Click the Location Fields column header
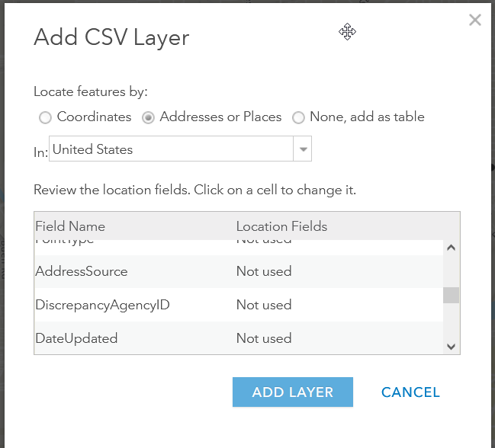Image resolution: width=495 pixels, height=448 pixels. click(281, 226)
